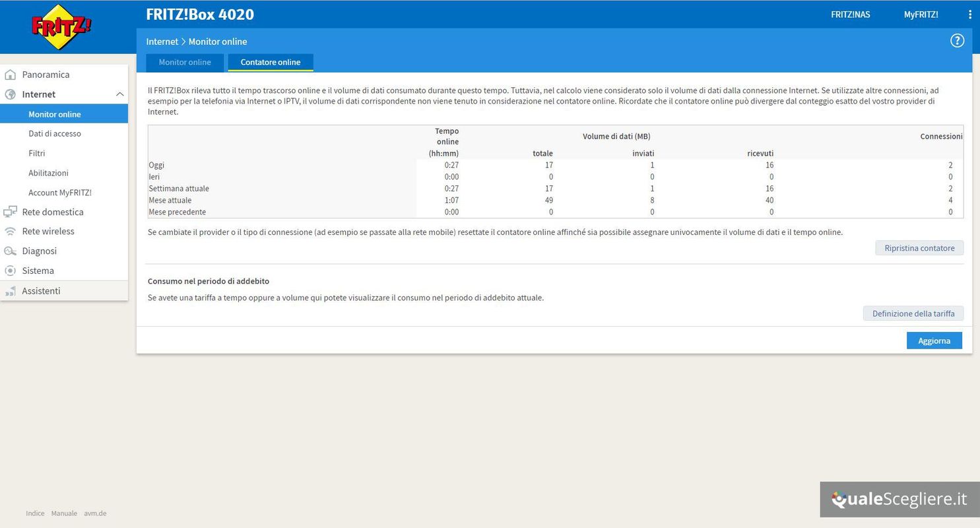This screenshot has height=528, width=980.
Task: Click the FRITZ! logo
Action: pos(61,27)
